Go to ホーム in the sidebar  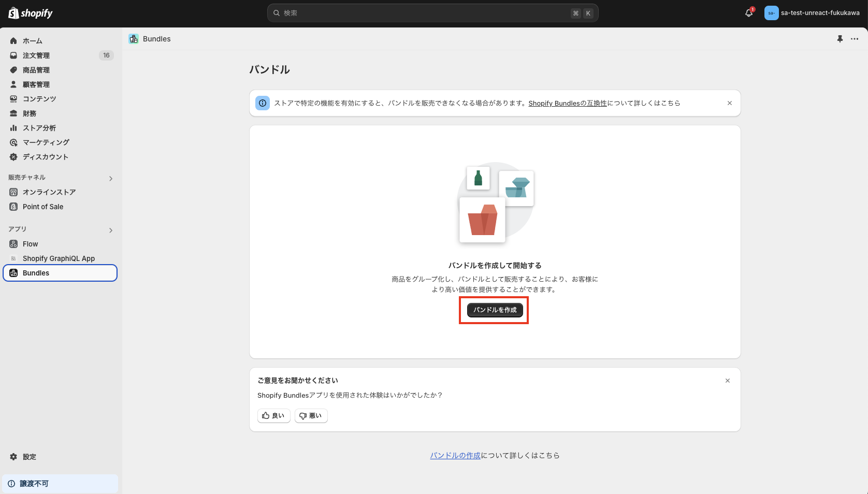[x=32, y=40]
